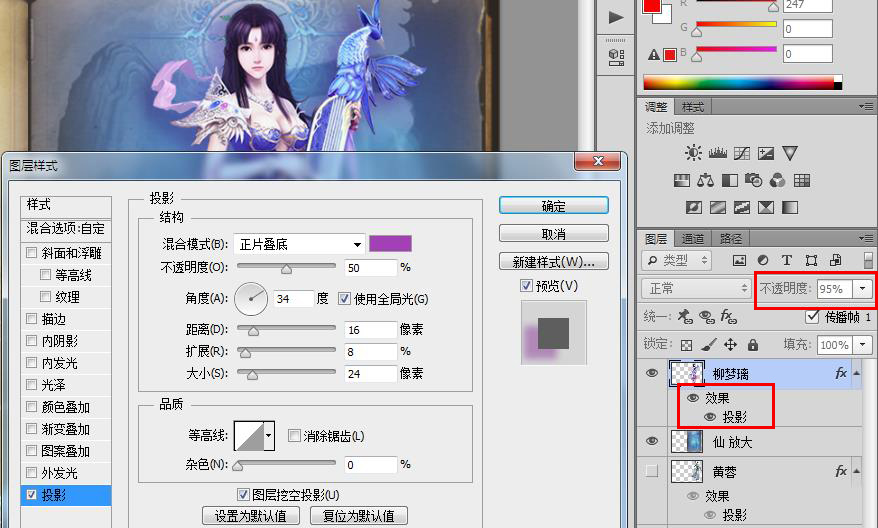Add a Color Lookup adjustment
This screenshot has height=528, width=878.
point(802,180)
